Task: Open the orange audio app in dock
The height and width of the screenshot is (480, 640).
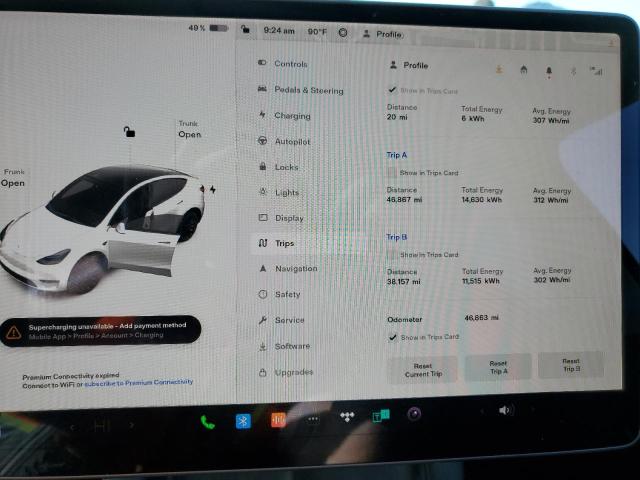Action: tap(278, 419)
